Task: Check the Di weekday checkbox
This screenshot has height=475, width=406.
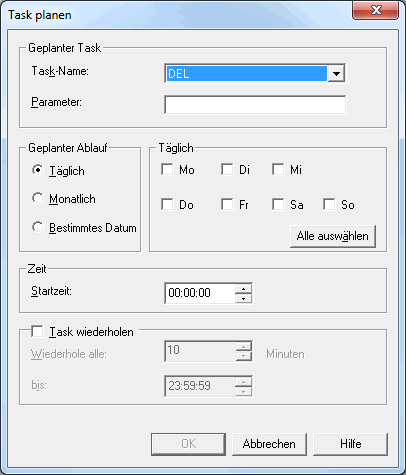Action: click(227, 169)
